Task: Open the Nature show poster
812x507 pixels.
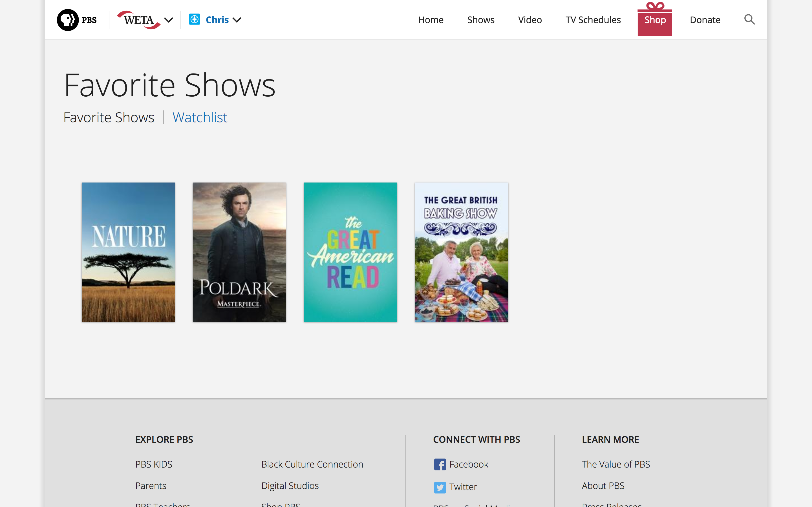Action: coord(128,252)
